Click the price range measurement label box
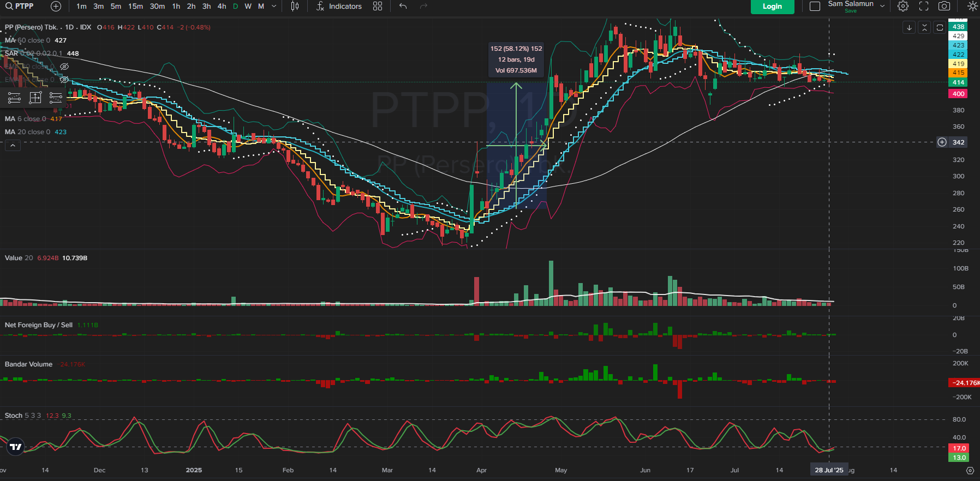Image resolution: width=980 pixels, height=481 pixels. tap(516, 59)
